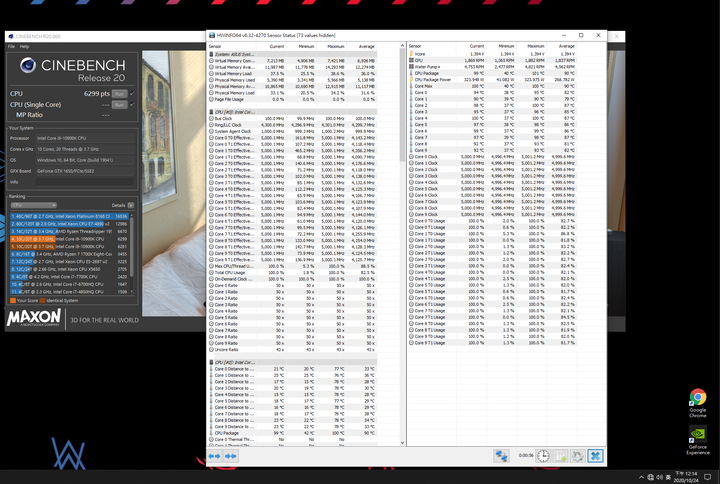This screenshot has width=720, height=484.
Task: Run the CPU multi-core benchmark
Action: point(119,94)
